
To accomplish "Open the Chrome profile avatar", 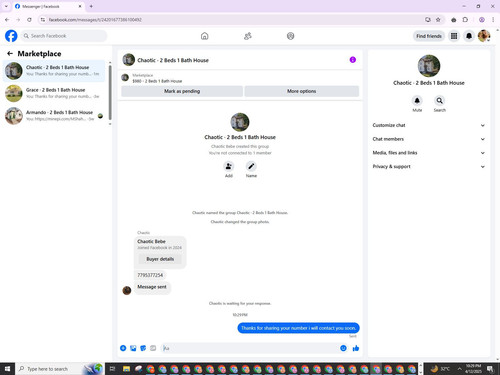I will coord(482,20).
